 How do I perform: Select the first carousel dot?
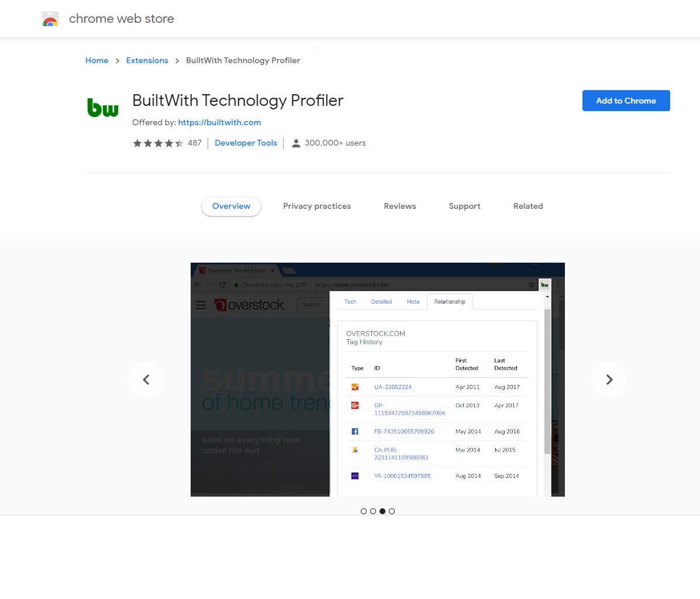point(363,511)
